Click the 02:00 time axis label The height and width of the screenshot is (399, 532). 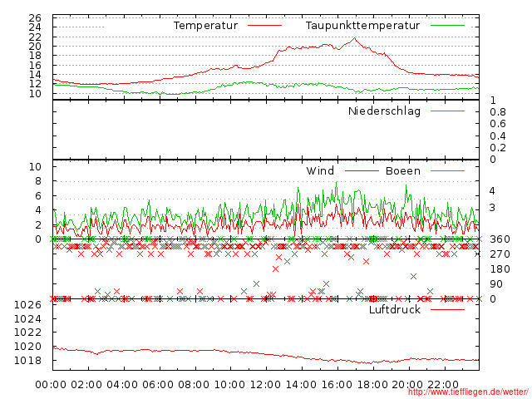[86, 385]
